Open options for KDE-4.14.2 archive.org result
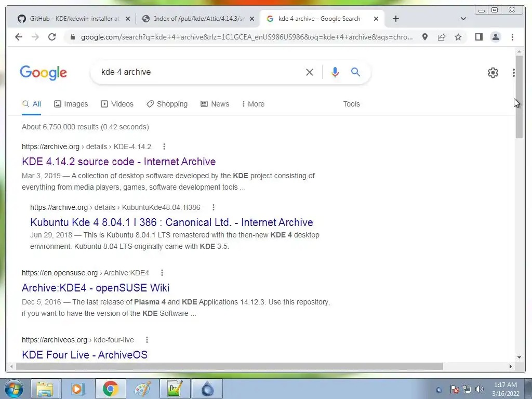532x399 pixels. (164, 147)
